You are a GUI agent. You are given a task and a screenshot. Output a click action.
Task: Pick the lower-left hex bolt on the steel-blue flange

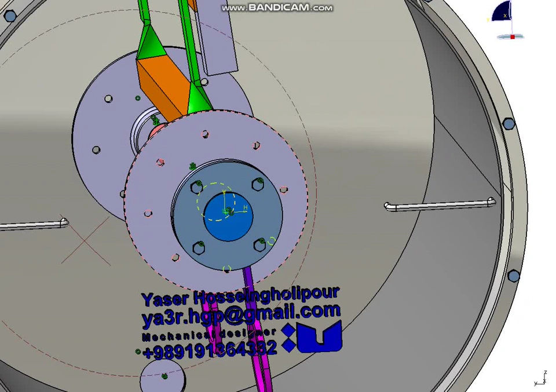tap(199, 247)
